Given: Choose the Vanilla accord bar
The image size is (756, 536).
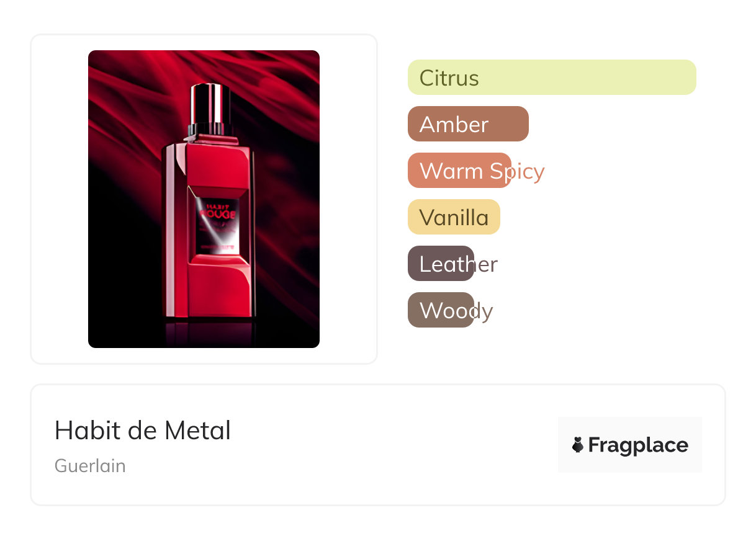Looking at the screenshot, I should coord(454,217).
